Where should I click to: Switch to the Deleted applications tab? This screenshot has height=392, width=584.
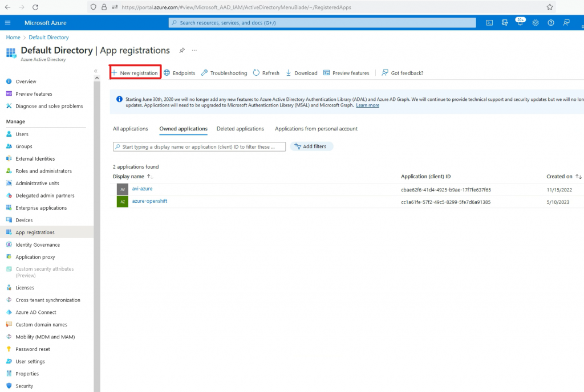pos(240,129)
